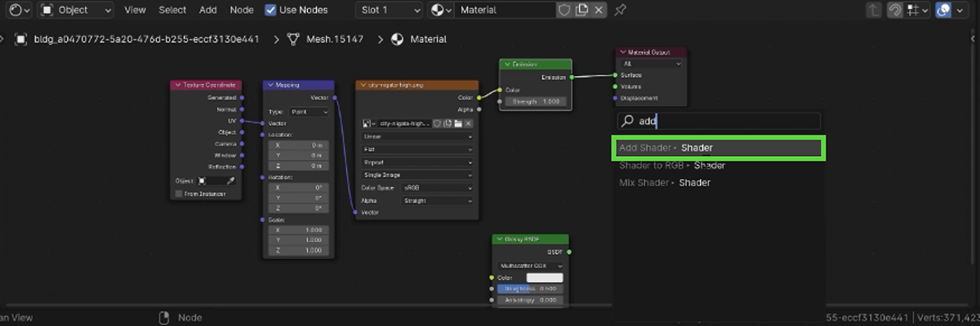Viewport: 980px width, 326px height.
Task: Open the Material Output All dropdown
Action: coord(651,64)
